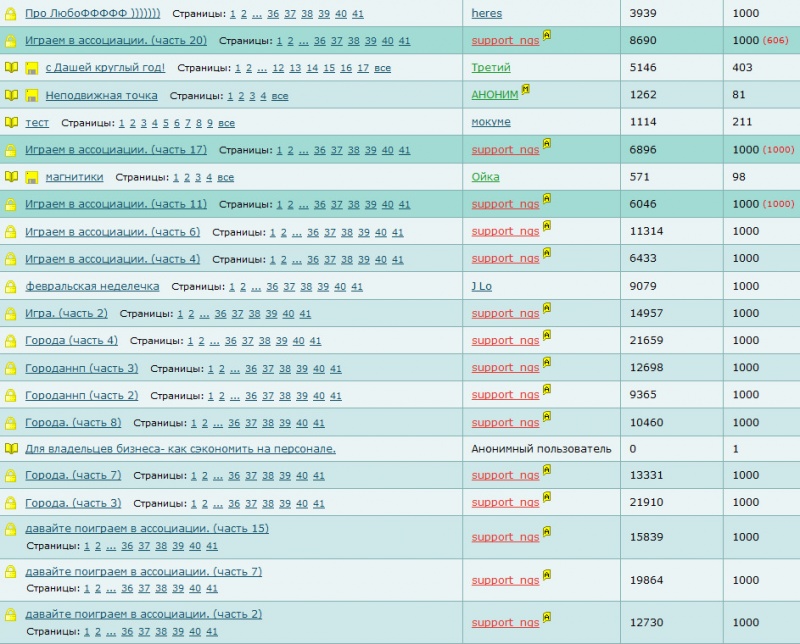Screen dimensions: 800x644
Task: Open the Неподвижная точка topic
Action: pyautogui.click(x=102, y=95)
